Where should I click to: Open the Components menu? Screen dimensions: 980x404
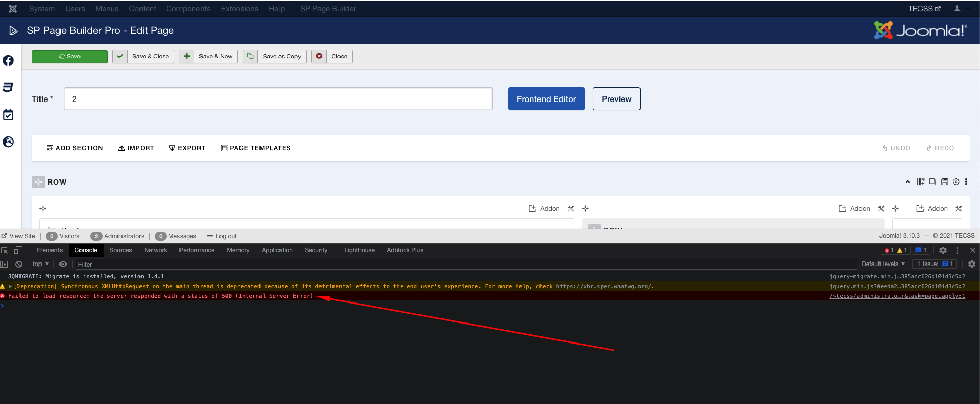pos(188,9)
